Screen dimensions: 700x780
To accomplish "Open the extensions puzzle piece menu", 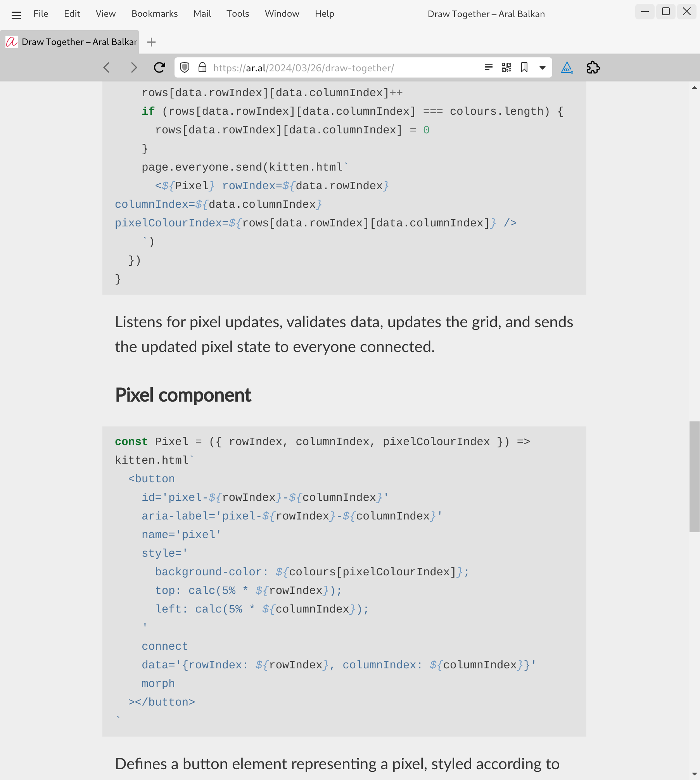I will [593, 67].
